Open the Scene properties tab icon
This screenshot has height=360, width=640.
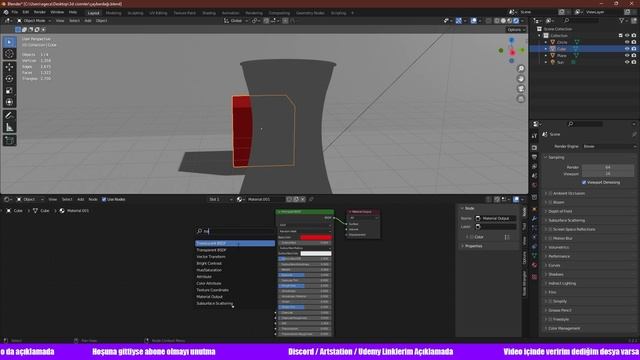click(x=534, y=176)
